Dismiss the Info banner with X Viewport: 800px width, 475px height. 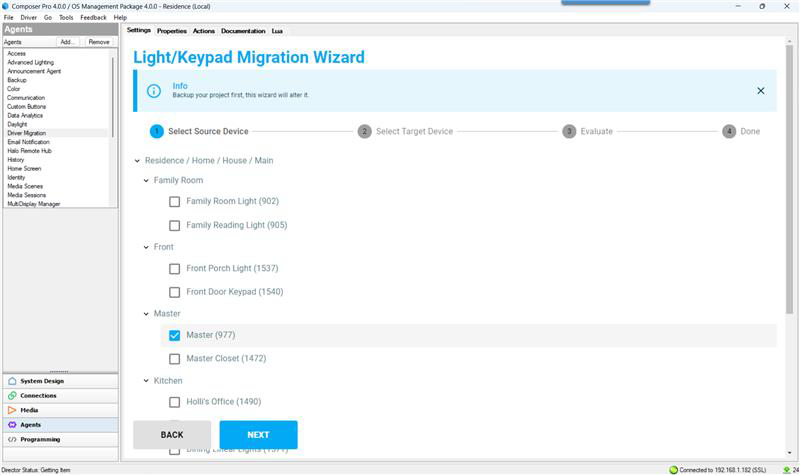click(x=760, y=91)
